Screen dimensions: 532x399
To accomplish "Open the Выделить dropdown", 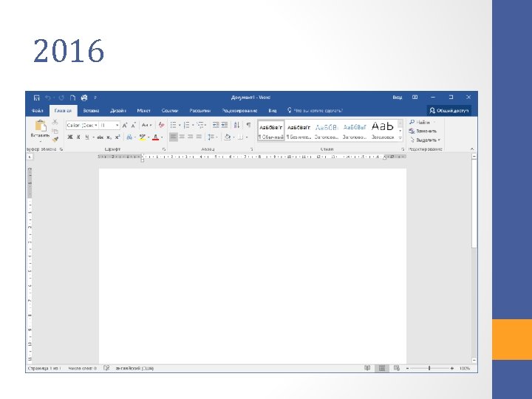I will pyautogui.click(x=425, y=140).
